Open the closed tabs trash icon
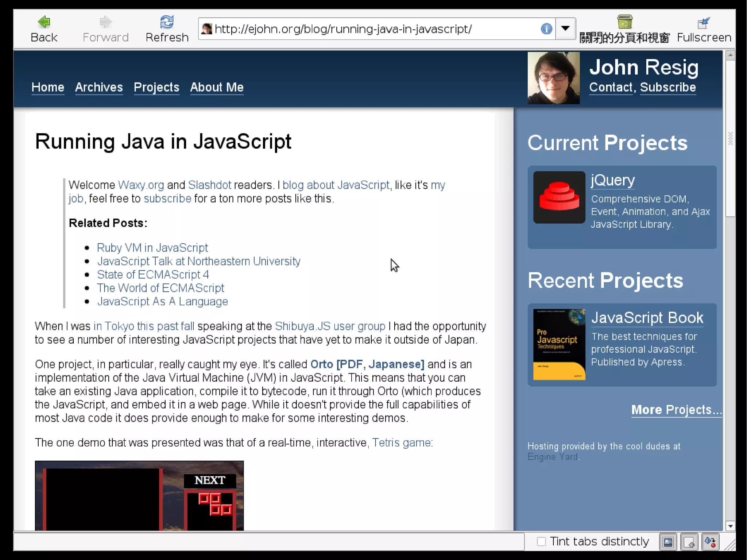 tap(624, 22)
